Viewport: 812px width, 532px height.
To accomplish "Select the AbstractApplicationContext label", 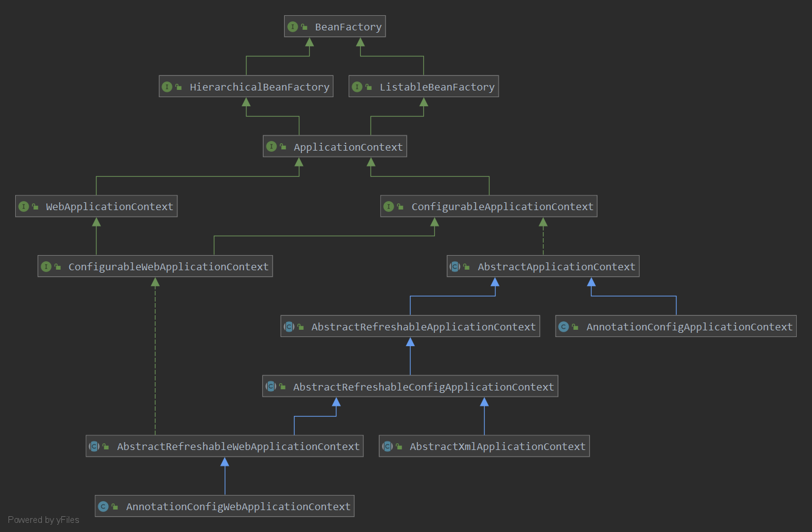I will (556, 267).
